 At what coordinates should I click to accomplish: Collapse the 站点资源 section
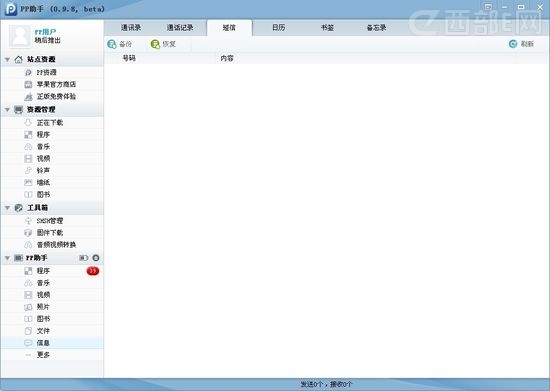coord(7,60)
